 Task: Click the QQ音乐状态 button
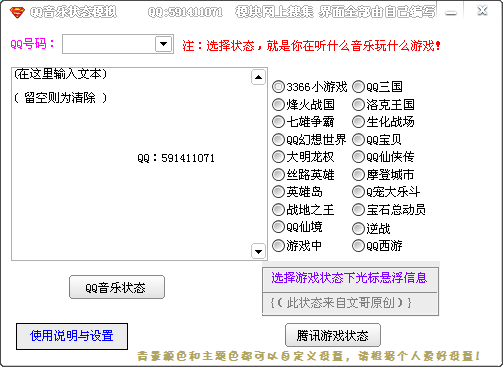click(x=117, y=287)
